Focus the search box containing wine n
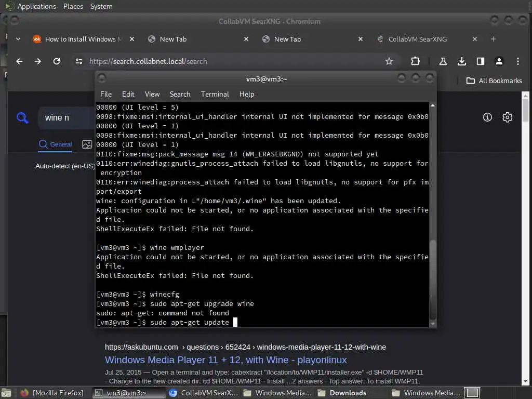Viewport: 532px width, 399px height. [66, 118]
